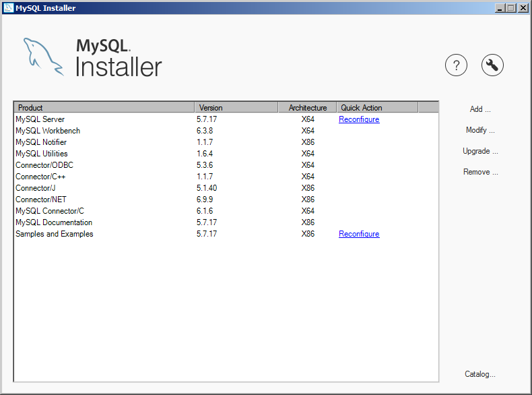Image resolution: width=532 pixels, height=395 pixels.
Task: Click version 6.1.6 of MySQL Connector/C
Action: tap(205, 211)
